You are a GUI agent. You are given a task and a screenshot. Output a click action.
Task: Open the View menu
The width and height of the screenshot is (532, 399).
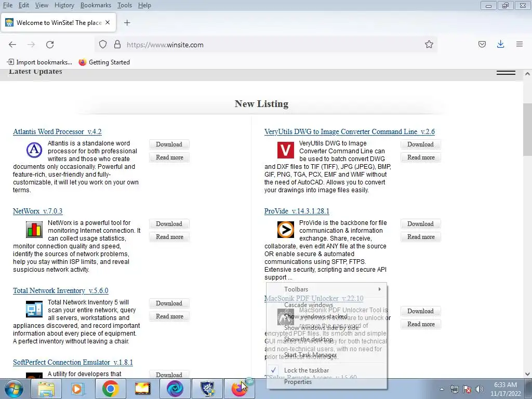point(42,5)
